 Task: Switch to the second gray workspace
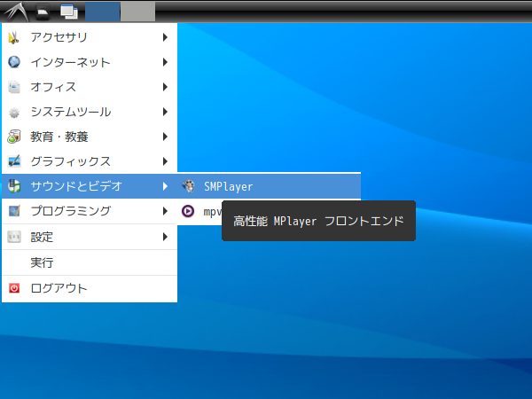(138, 12)
